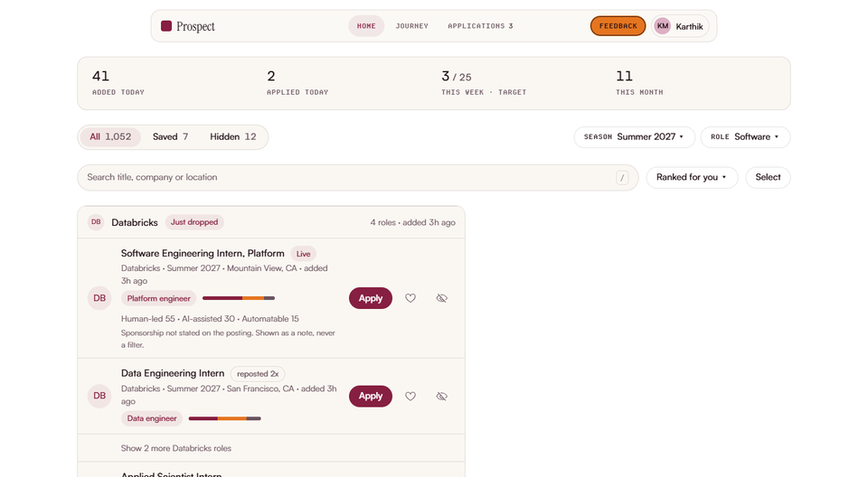
Task: Open the Role Software dropdown
Action: 745,136
